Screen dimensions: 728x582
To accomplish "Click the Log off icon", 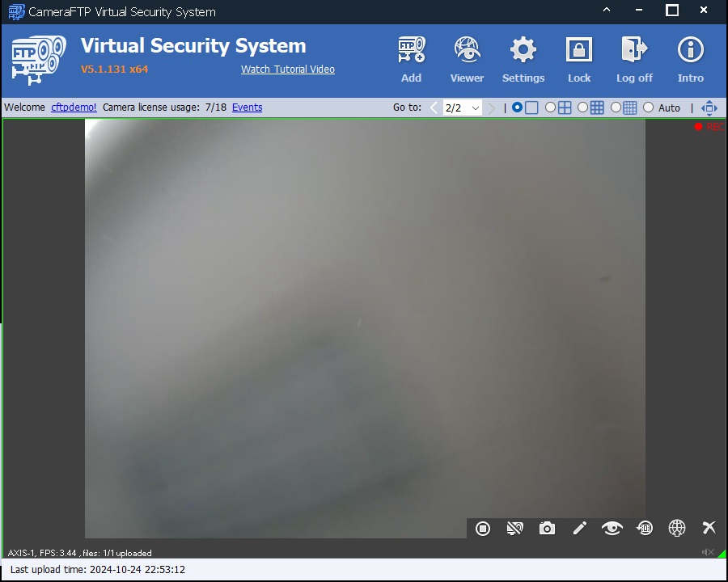I will pyautogui.click(x=634, y=52).
